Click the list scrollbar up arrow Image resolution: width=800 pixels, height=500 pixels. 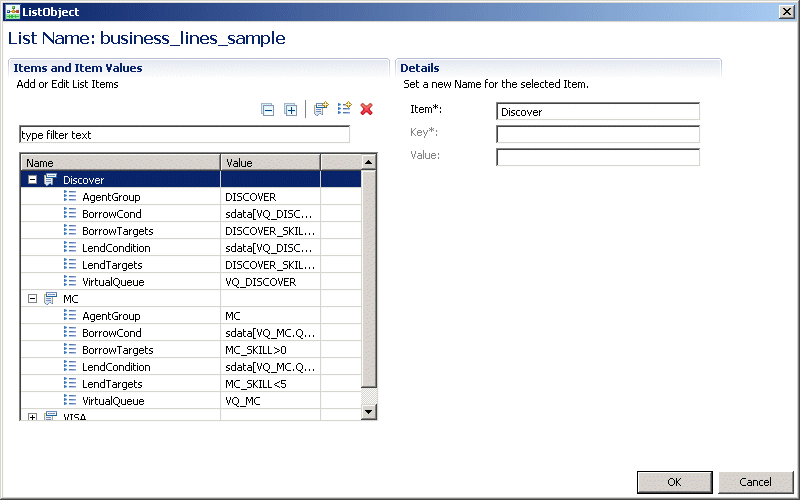(x=368, y=162)
